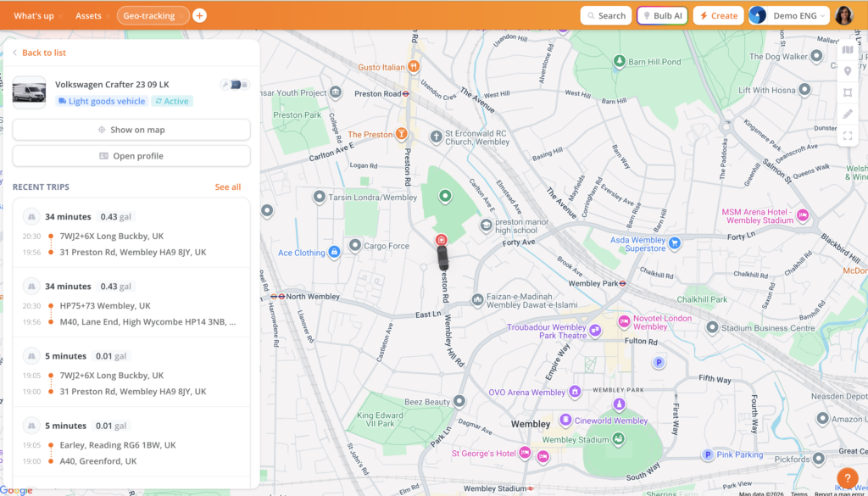Open the map layers icon
This screenshot has height=496, width=868.
click(x=848, y=50)
